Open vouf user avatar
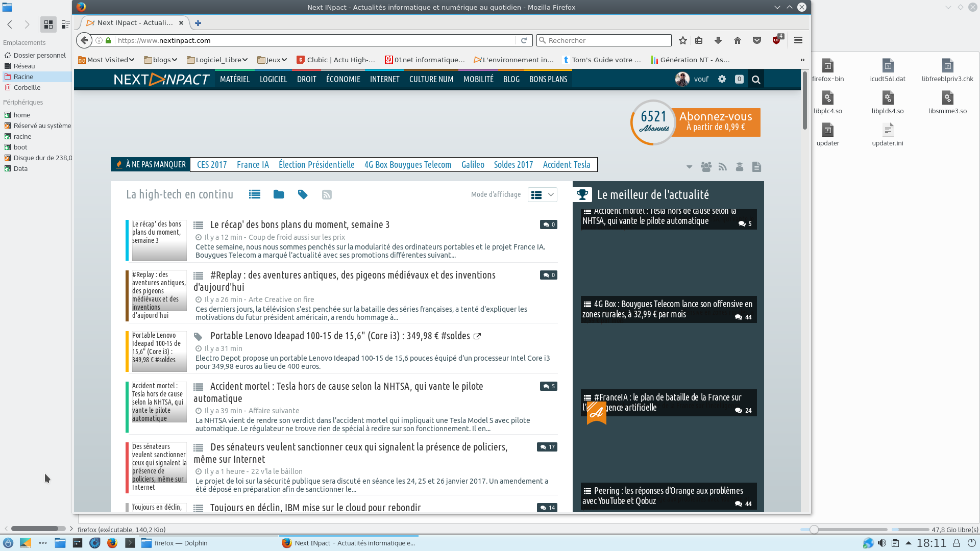Viewport: 980px width, 551px height. [x=682, y=79]
